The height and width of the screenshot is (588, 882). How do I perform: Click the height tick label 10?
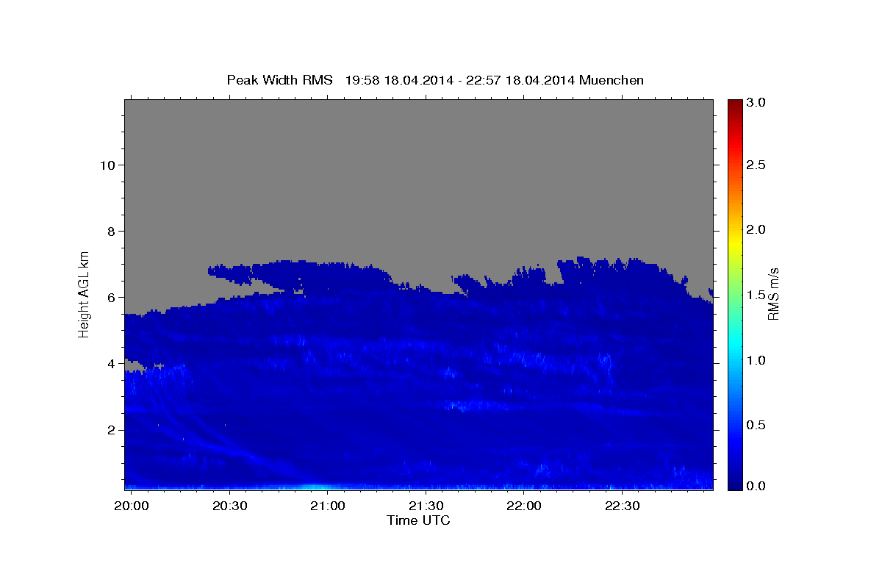pyautogui.click(x=107, y=165)
